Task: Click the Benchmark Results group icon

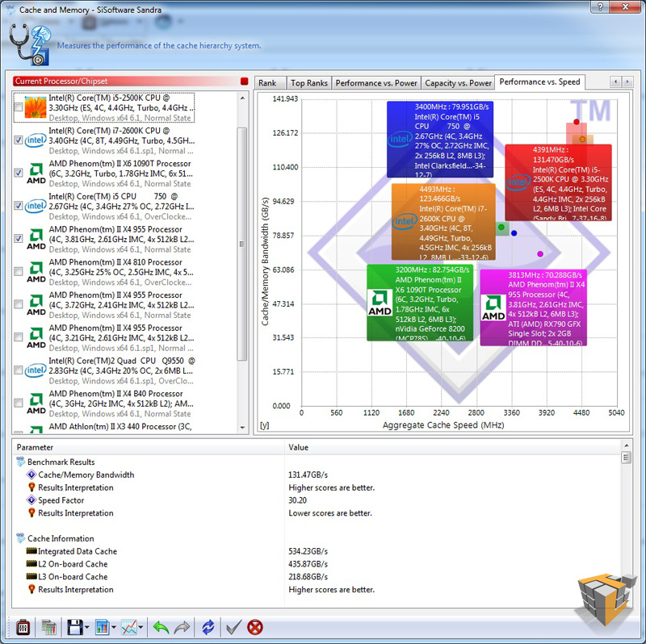Action: (x=21, y=462)
